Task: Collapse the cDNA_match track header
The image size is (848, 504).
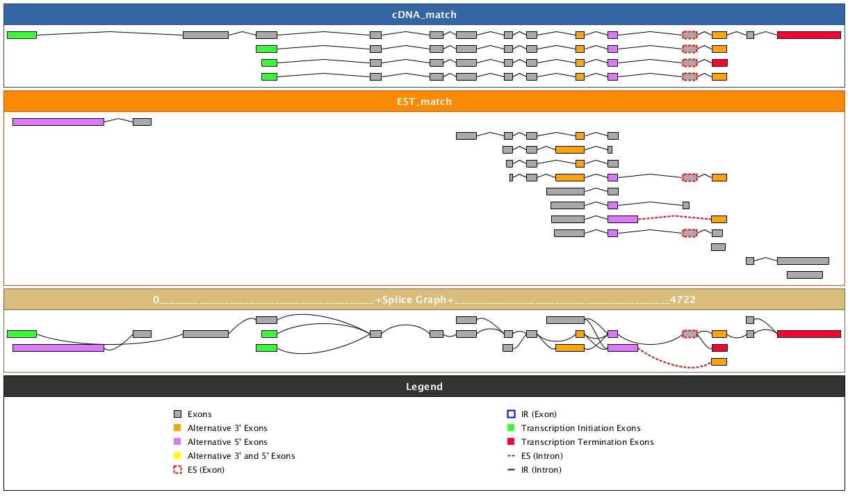Action: [x=424, y=15]
